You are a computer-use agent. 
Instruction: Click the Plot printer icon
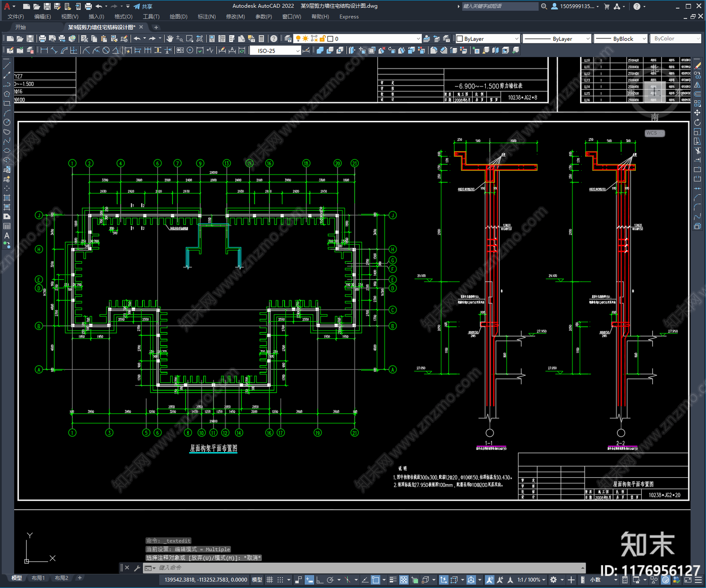43,39
